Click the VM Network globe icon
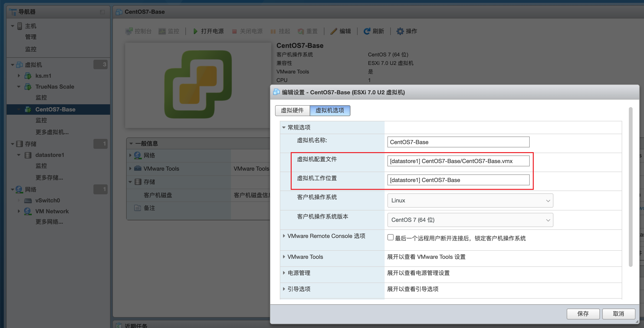The image size is (644, 328). (x=28, y=211)
